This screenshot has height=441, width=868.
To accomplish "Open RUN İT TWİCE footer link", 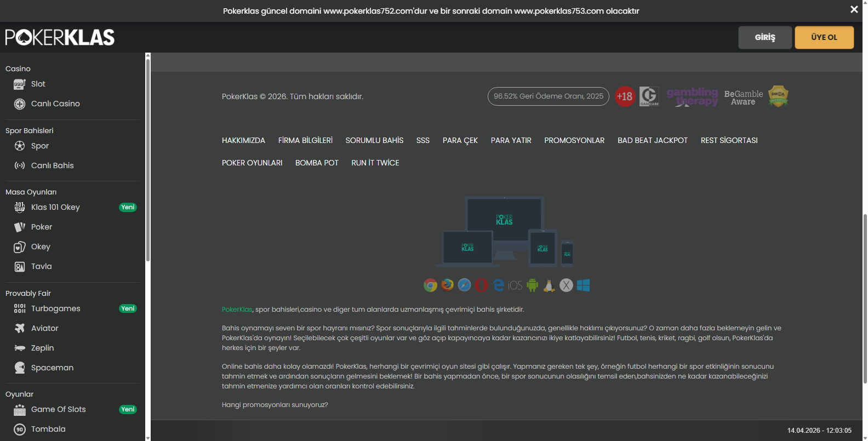I will click(x=375, y=163).
